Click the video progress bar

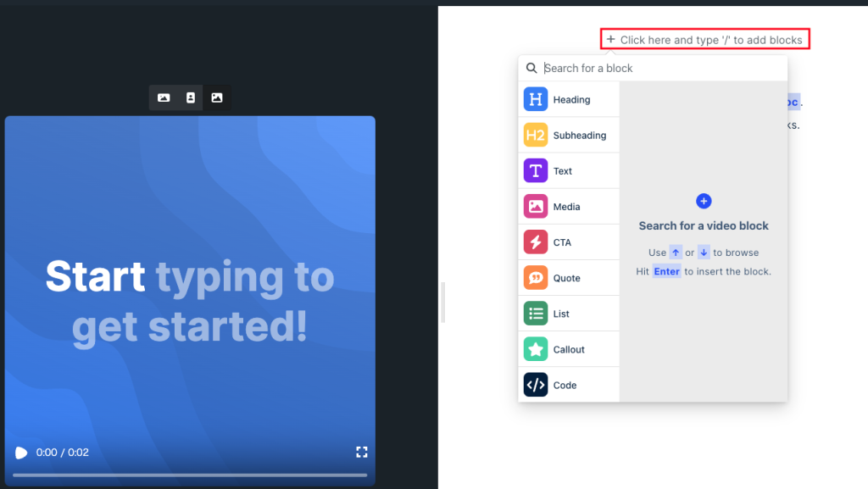[x=190, y=475]
